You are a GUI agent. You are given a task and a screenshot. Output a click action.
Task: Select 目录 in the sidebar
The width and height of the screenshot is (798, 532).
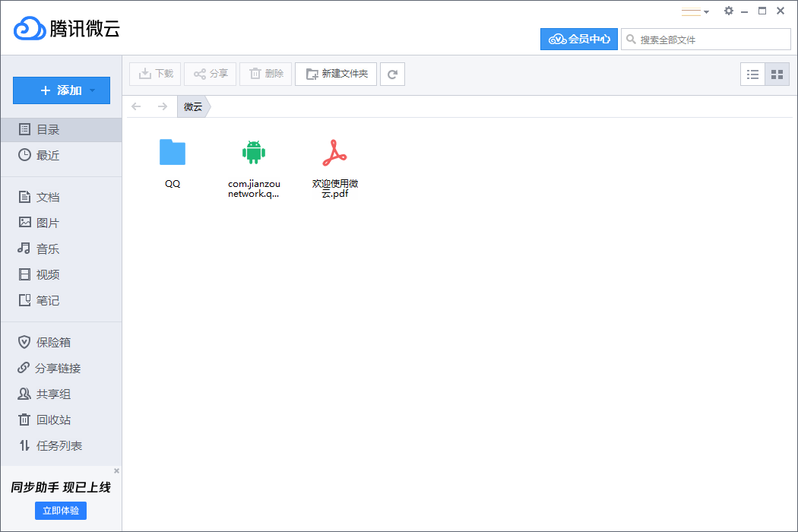pos(62,130)
